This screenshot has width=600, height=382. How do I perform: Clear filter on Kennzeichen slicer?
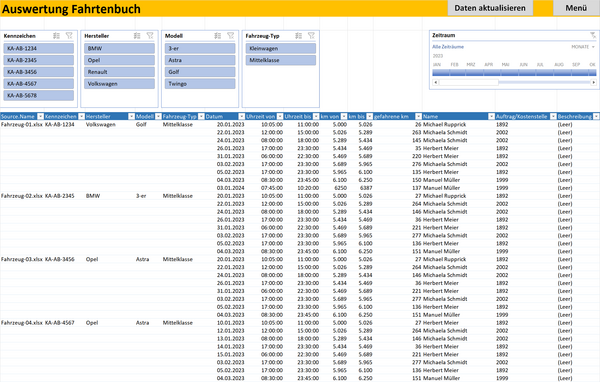point(69,36)
